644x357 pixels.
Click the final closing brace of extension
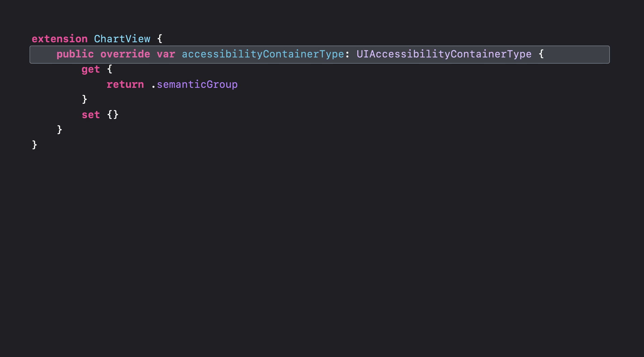pyautogui.click(x=34, y=145)
